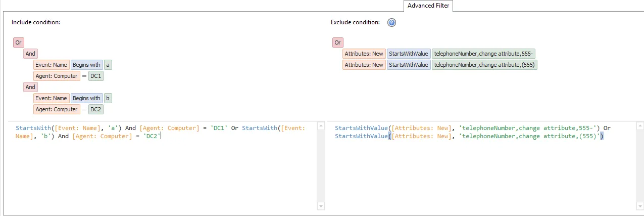Select the And group above Event Name 'a'
Screen dimensions: 644x216
pos(30,54)
